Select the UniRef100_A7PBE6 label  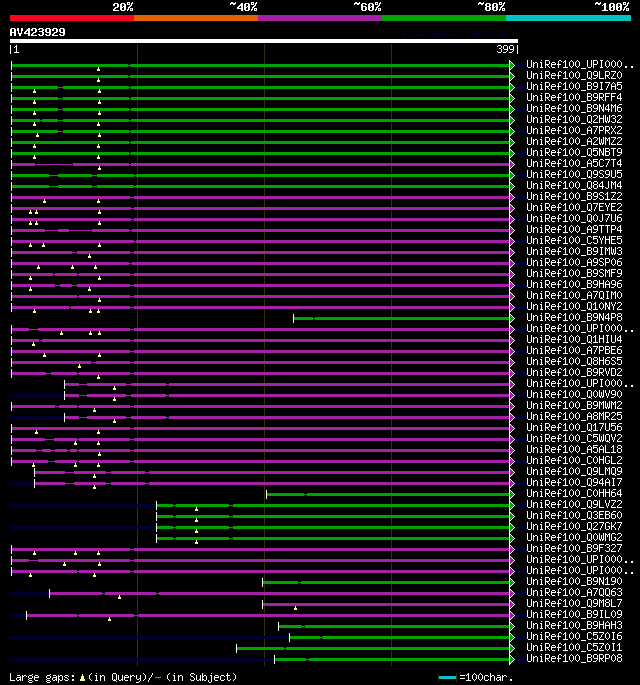tap(574, 350)
